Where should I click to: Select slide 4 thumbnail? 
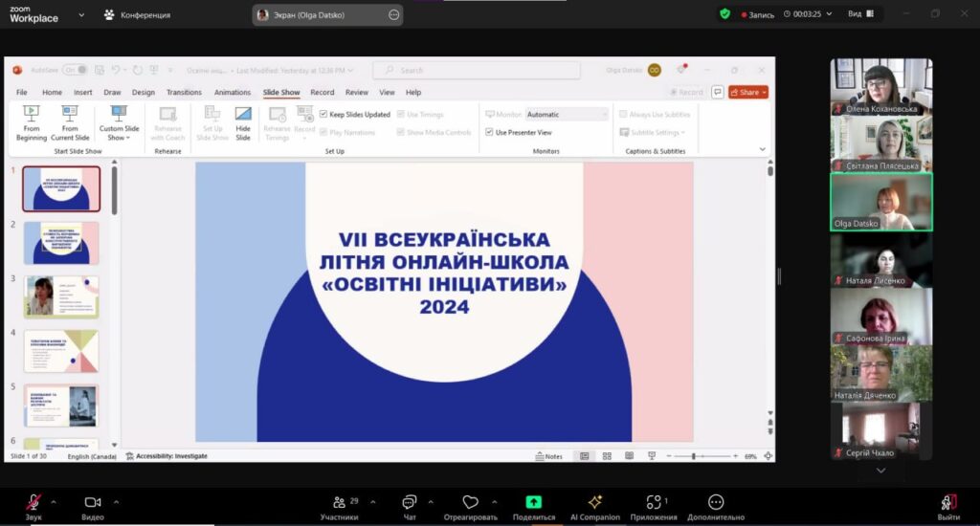tap(61, 351)
